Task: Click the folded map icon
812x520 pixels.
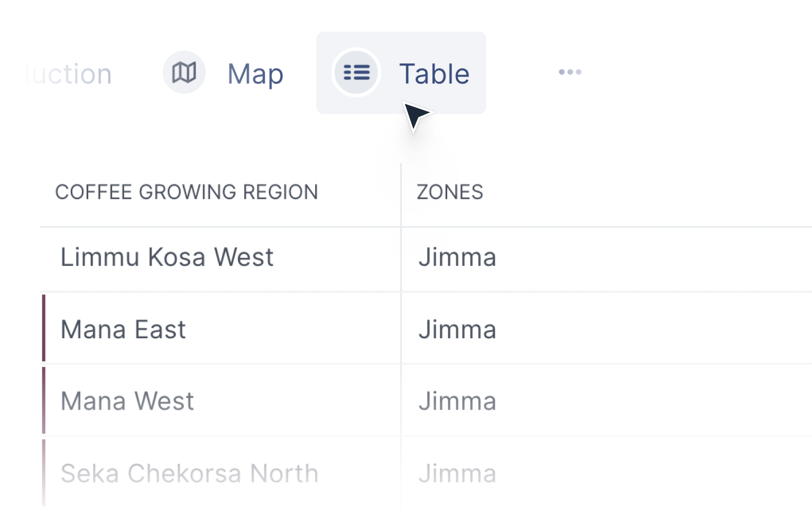Action: [x=184, y=72]
